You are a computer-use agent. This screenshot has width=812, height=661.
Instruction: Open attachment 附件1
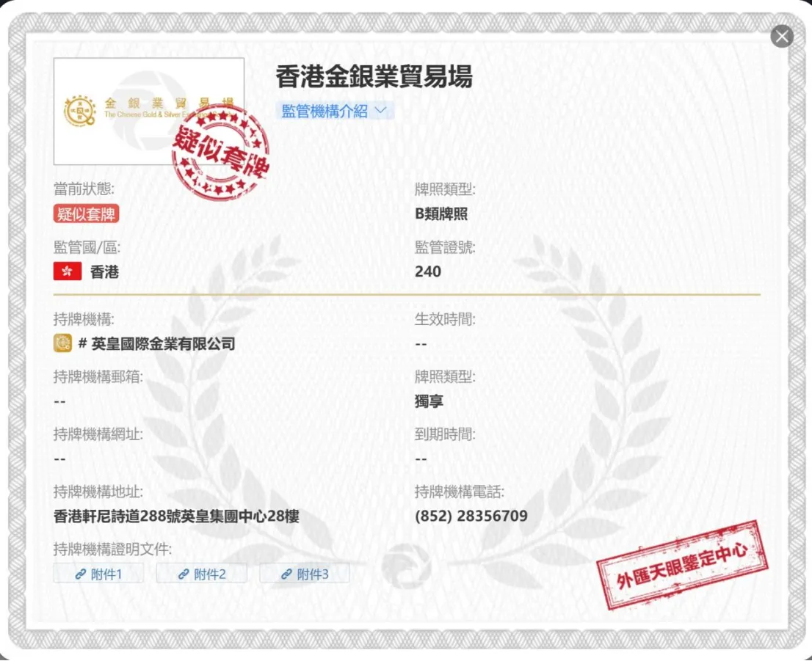click(98, 574)
